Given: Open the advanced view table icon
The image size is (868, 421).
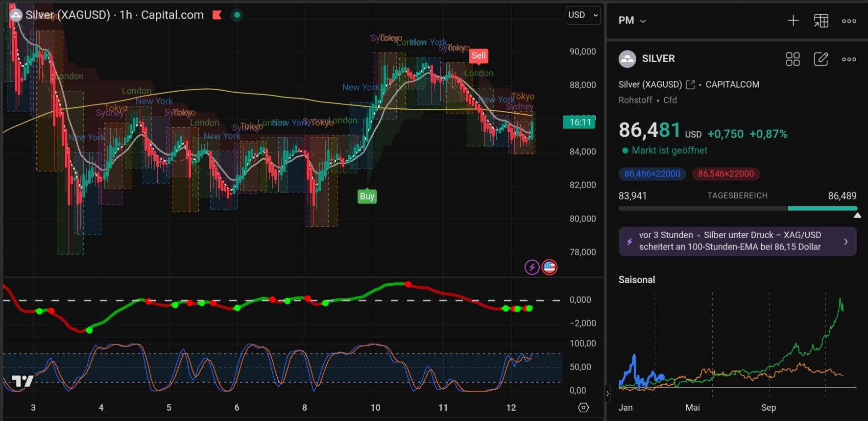Looking at the screenshot, I should pos(821,21).
